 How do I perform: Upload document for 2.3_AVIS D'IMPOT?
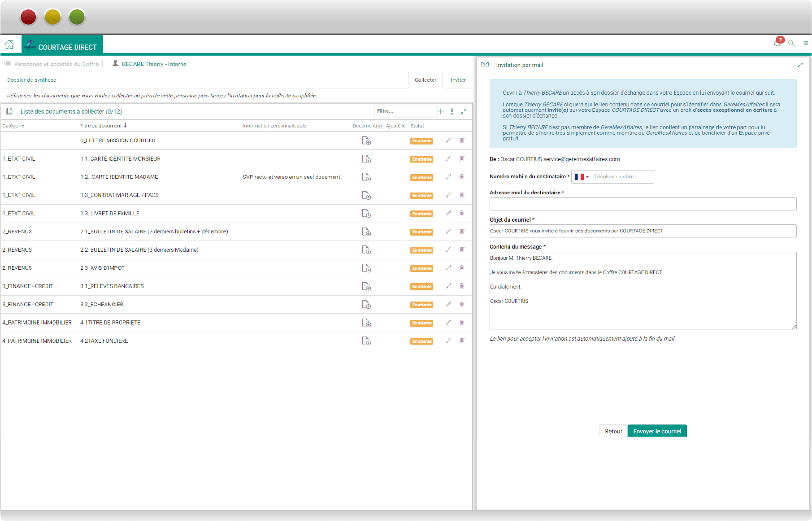coord(366,268)
